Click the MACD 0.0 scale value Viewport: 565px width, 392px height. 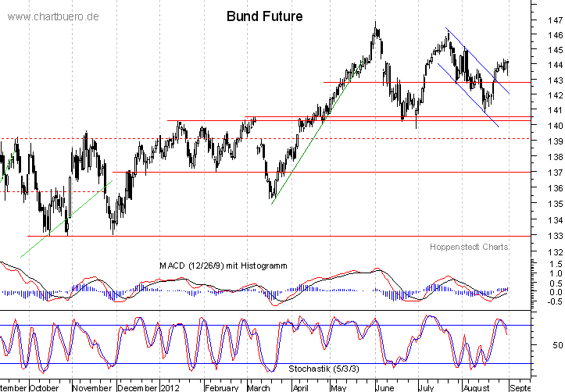pyautogui.click(x=556, y=292)
